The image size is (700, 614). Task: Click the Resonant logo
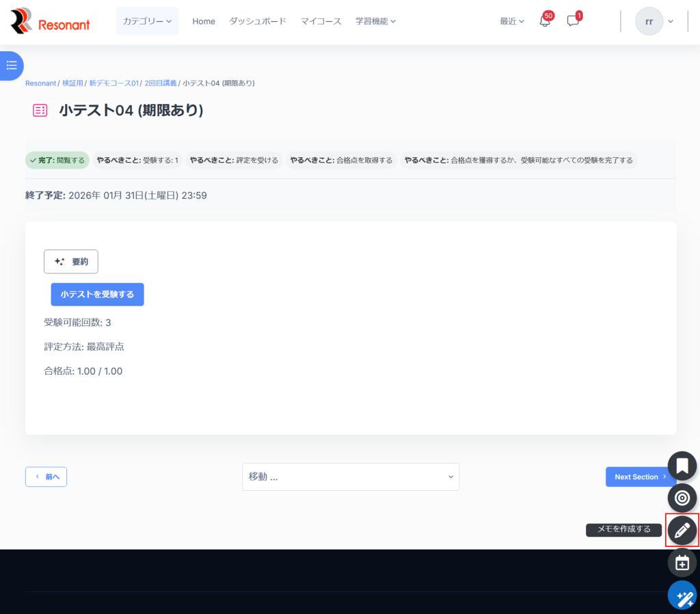51,22
